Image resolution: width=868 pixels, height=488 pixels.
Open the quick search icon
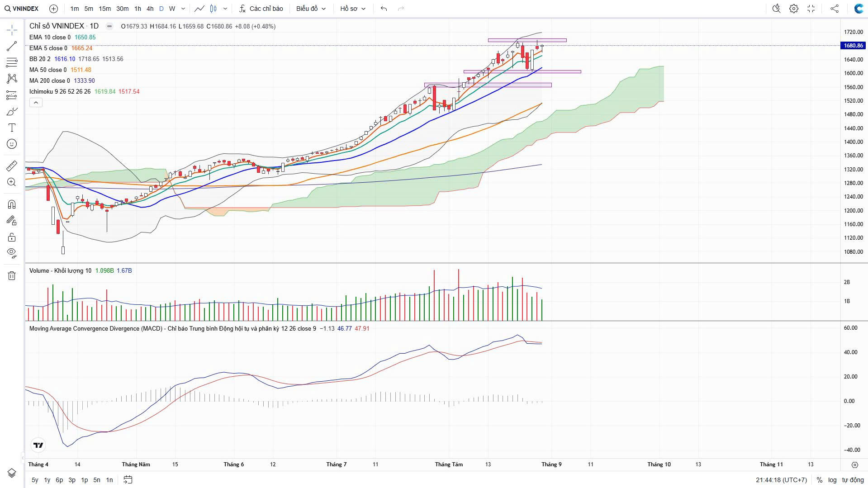[777, 9]
